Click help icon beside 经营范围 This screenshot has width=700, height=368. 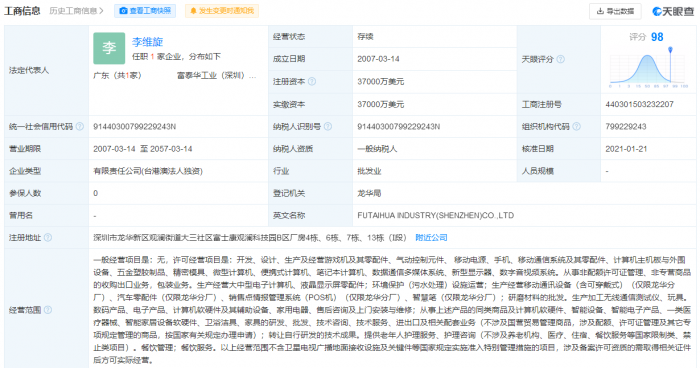[x=48, y=309]
